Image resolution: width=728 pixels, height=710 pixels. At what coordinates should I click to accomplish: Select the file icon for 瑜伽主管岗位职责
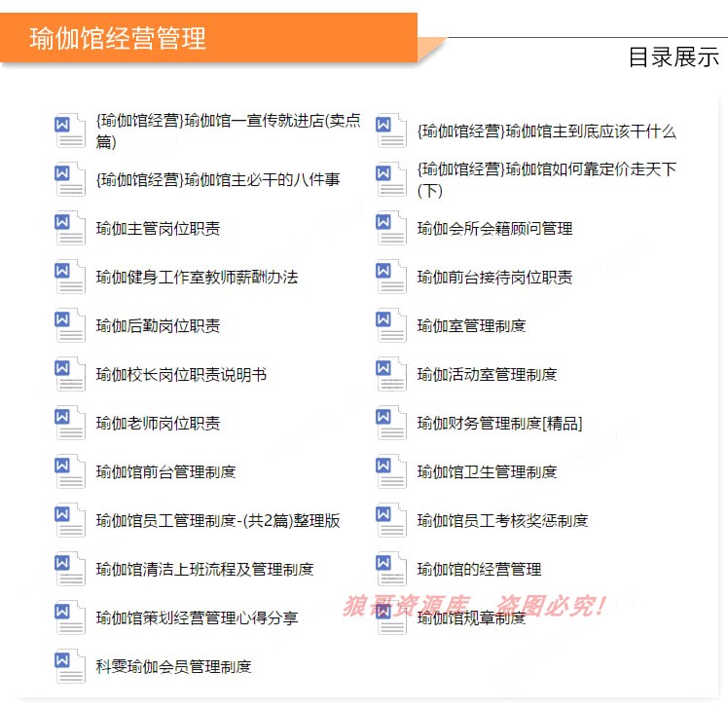(70, 228)
